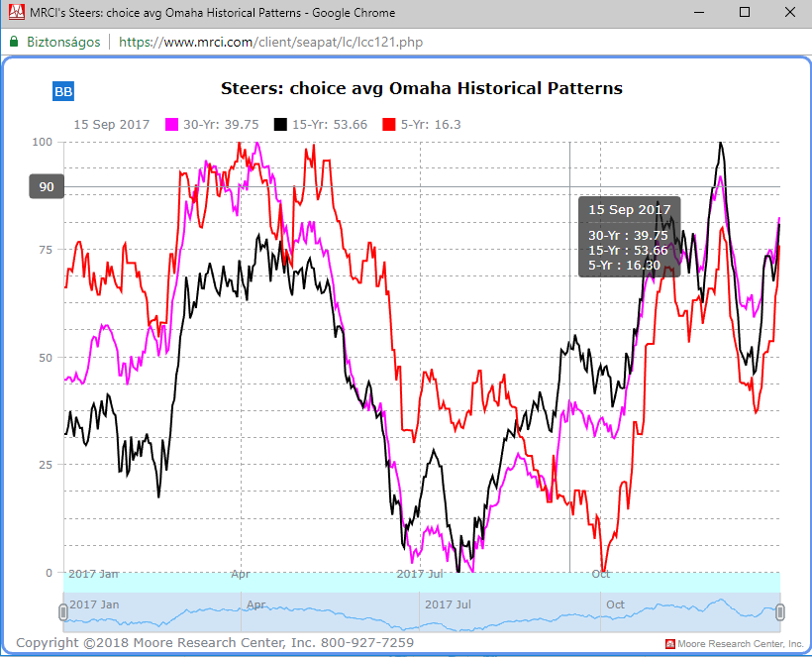Click the copyright notice text
The height and width of the screenshot is (657, 812).
point(215,642)
